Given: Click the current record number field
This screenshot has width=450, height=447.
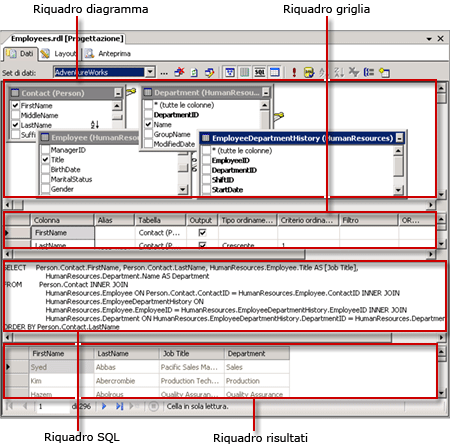Looking at the screenshot, I should (53, 406).
